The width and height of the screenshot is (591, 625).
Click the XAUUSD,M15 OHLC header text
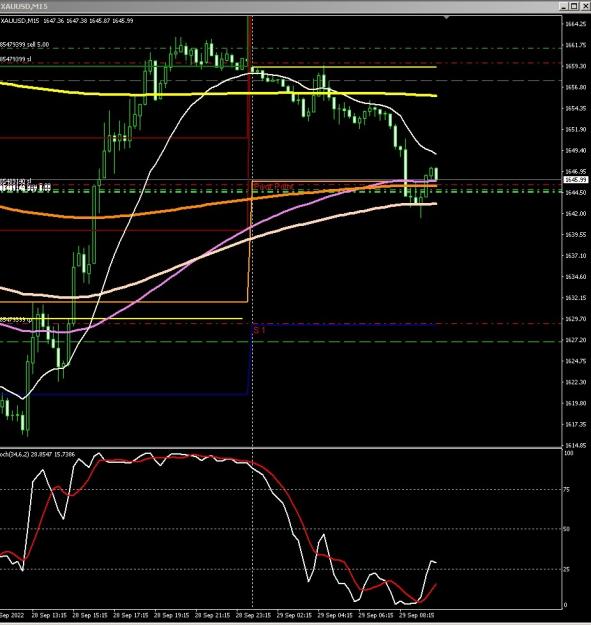67,21
